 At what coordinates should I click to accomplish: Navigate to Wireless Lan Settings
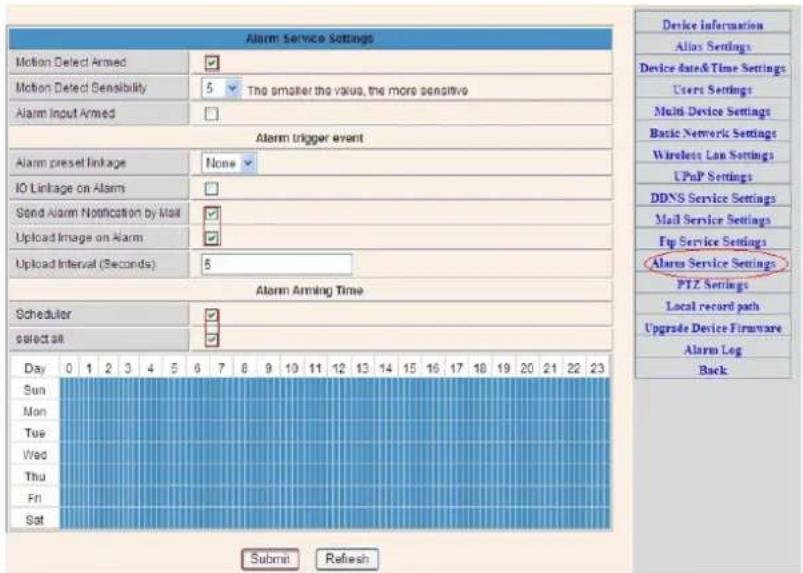tap(713, 155)
